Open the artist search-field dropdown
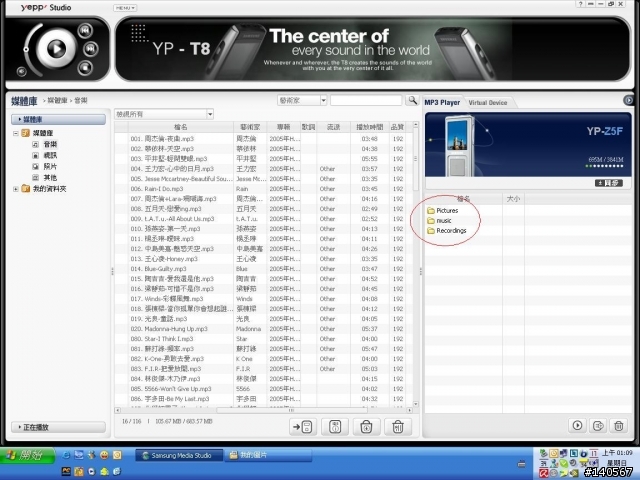The width and height of the screenshot is (640, 480). click(323, 100)
